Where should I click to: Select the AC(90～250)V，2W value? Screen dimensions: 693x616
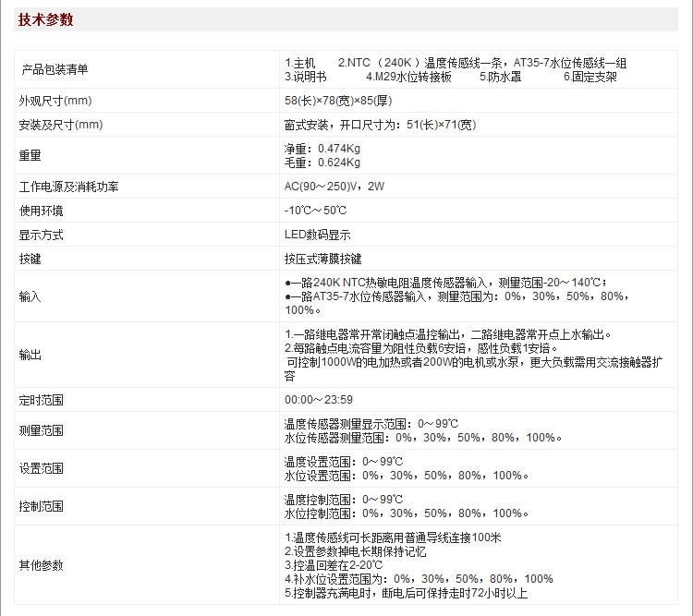click(x=334, y=187)
